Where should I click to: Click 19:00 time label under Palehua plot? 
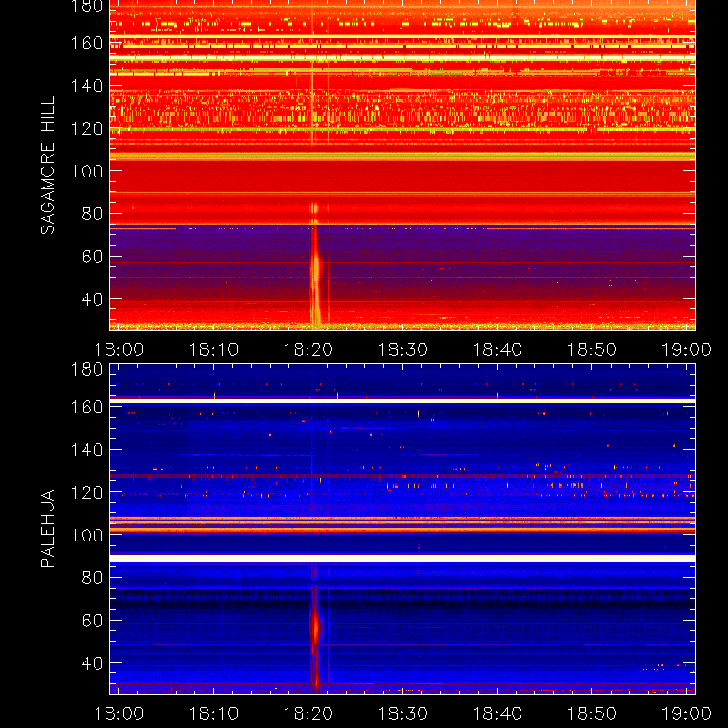[x=686, y=713]
